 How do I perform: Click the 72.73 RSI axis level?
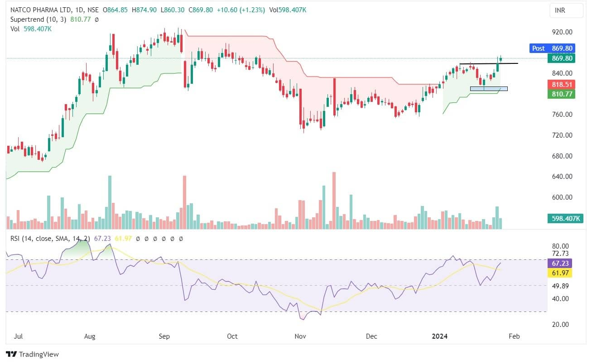point(561,254)
